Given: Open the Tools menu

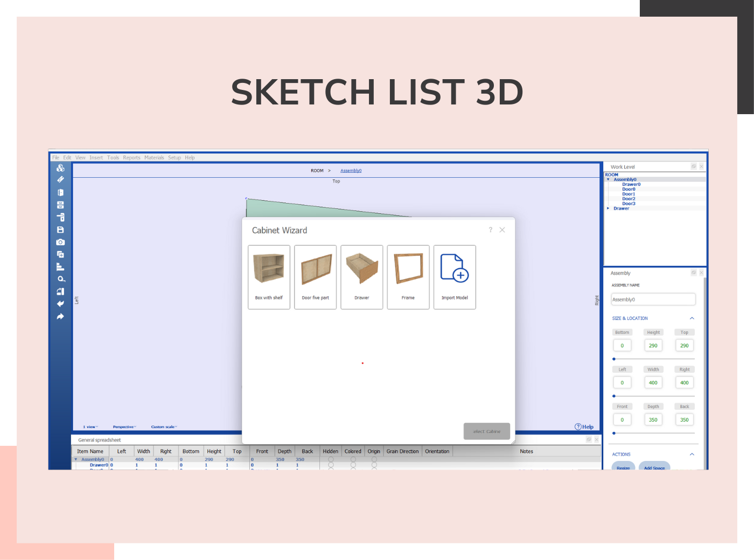Looking at the screenshot, I should [113, 157].
